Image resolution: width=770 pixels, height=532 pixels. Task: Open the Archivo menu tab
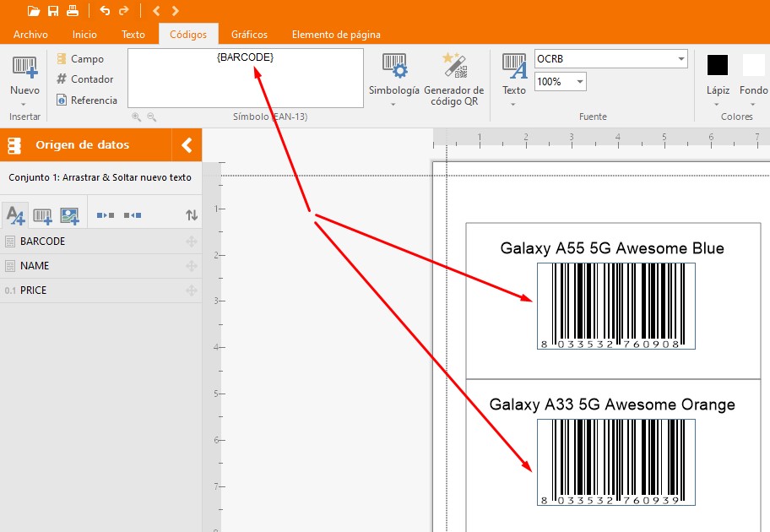coord(30,35)
